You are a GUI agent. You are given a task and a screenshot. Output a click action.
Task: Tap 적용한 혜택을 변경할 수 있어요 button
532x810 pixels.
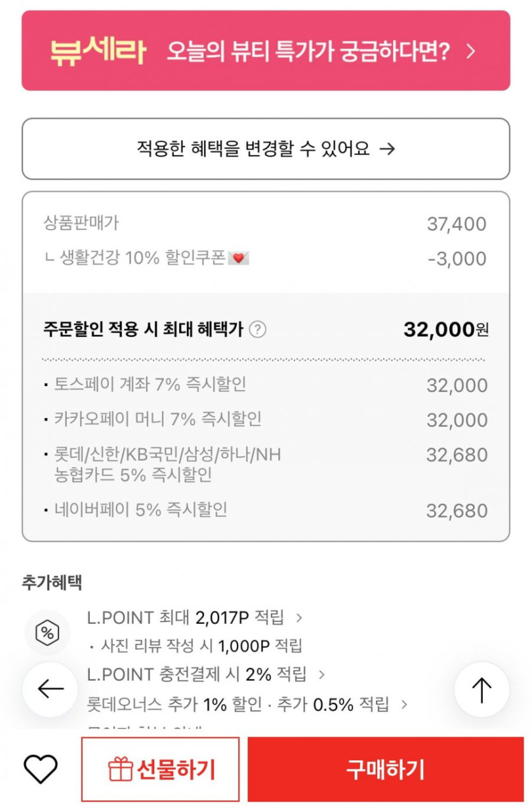point(266,149)
